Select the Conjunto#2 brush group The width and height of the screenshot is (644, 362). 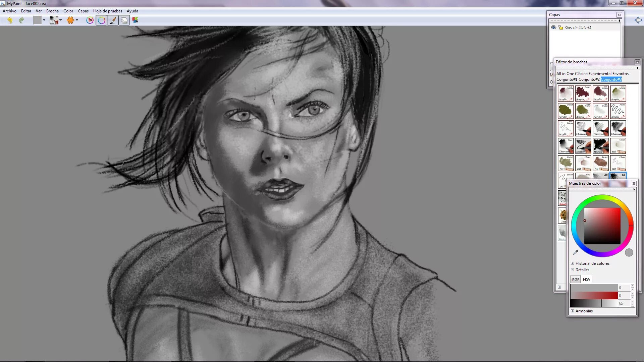pos(589,79)
